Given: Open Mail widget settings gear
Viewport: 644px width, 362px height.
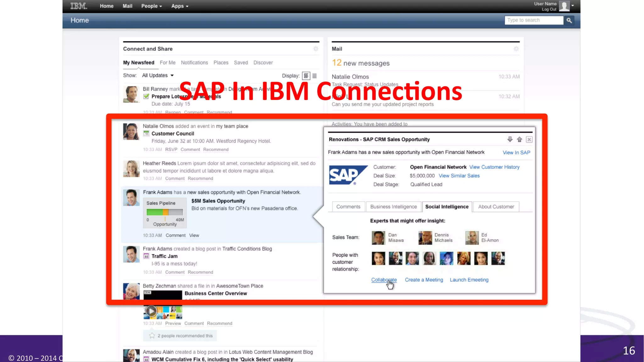Looking at the screenshot, I should pyautogui.click(x=516, y=49).
